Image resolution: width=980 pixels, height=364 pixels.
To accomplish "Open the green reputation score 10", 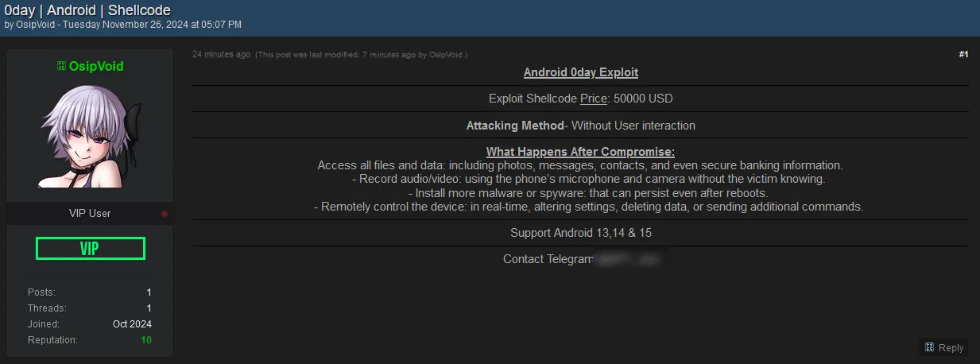I will click(146, 340).
